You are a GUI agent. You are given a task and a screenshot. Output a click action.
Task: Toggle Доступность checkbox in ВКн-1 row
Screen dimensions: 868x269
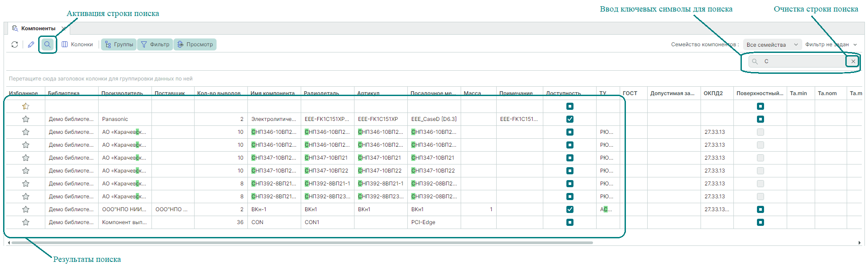coord(570,209)
